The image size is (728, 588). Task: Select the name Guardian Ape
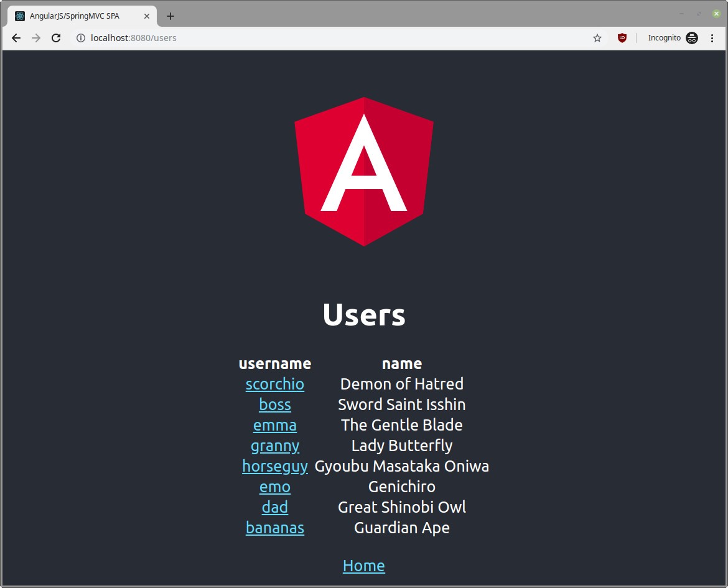pyautogui.click(x=401, y=528)
